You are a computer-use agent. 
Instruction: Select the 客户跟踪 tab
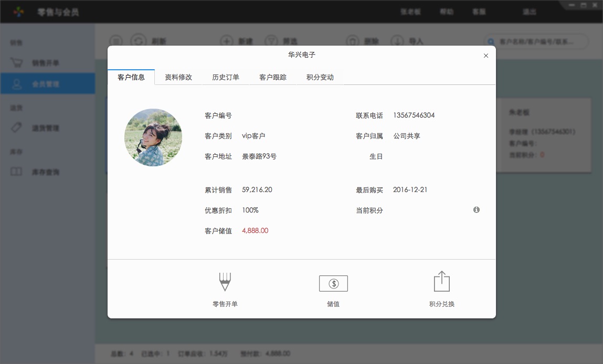[273, 77]
